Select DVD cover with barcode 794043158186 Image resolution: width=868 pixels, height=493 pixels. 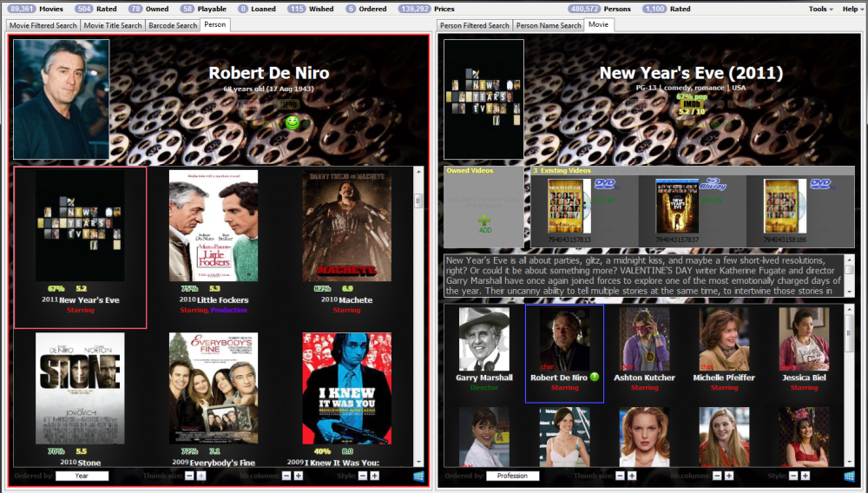click(x=785, y=207)
